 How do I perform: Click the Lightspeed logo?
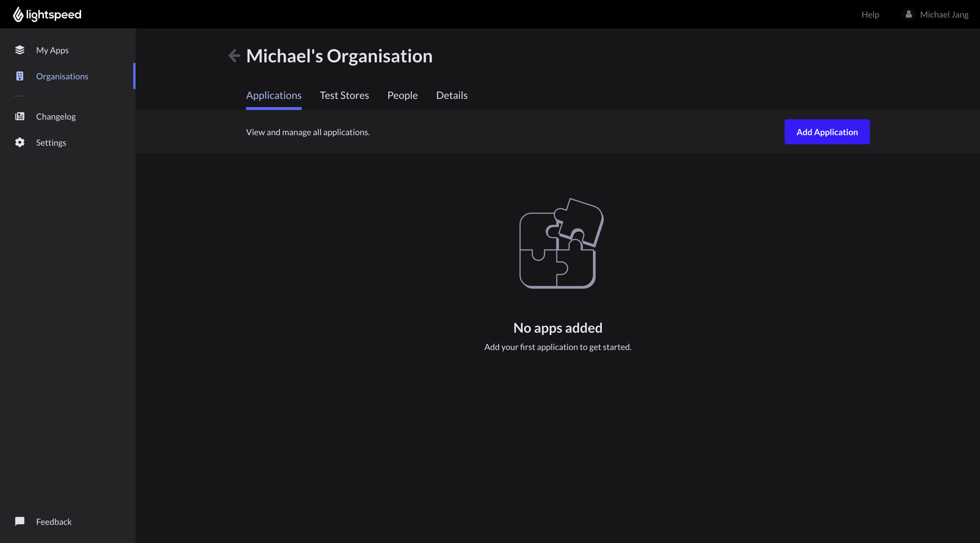point(47,14)
